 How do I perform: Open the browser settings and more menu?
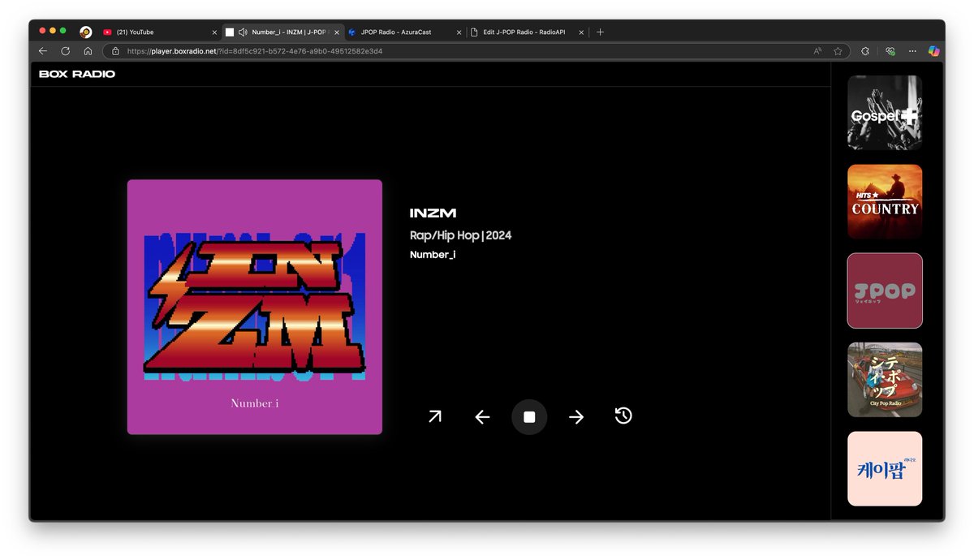click(912, 51)
